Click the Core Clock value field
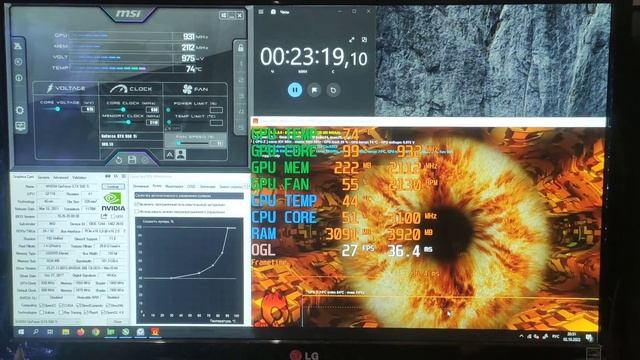 (152, 110)
